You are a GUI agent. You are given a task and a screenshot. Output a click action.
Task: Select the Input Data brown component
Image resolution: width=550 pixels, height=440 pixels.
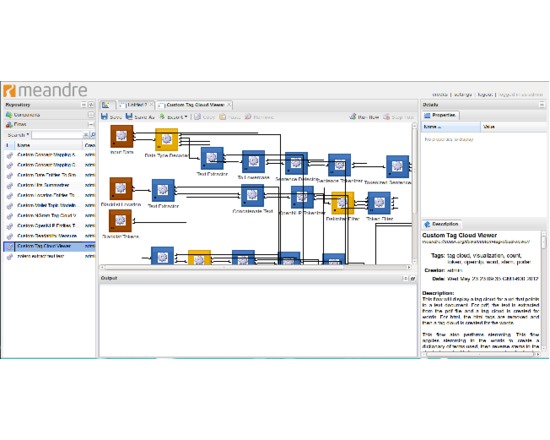coord(122,136)
